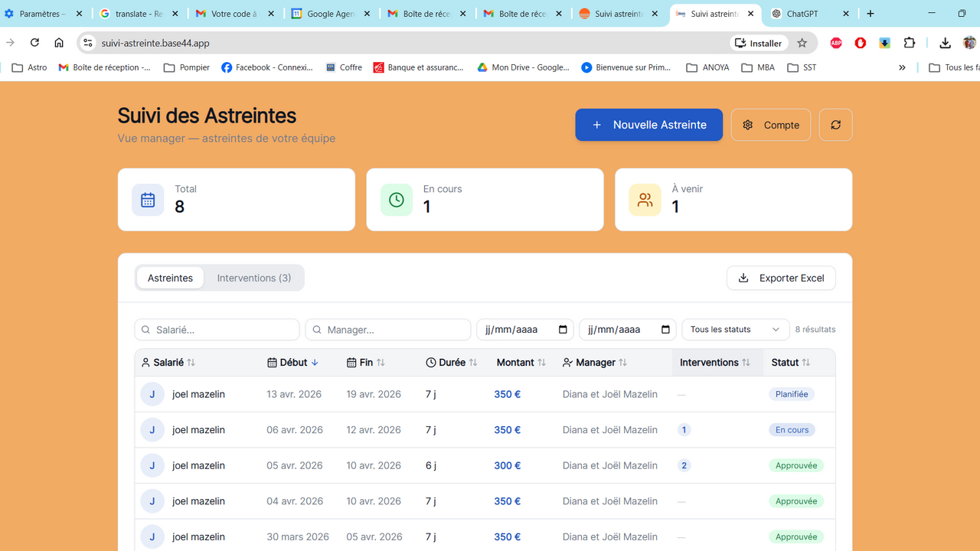
Task: Reload the page in Chrome
Action: (x=34, y=43)
